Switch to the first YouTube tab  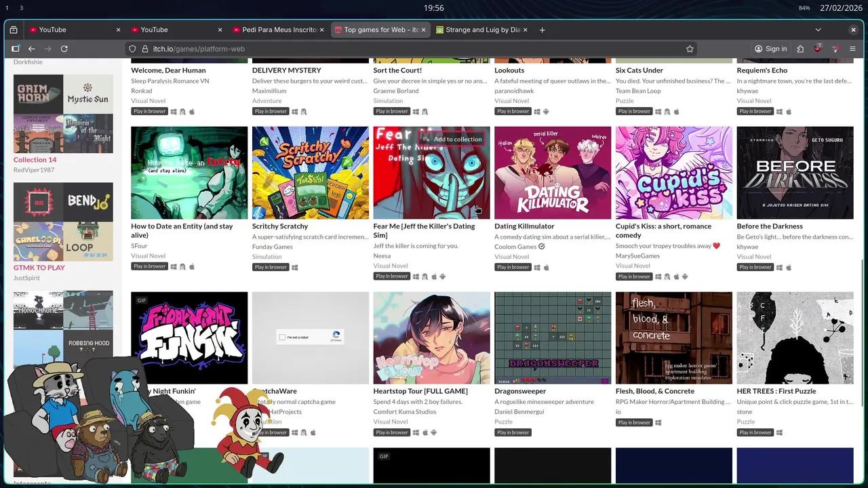coord(74,30)
